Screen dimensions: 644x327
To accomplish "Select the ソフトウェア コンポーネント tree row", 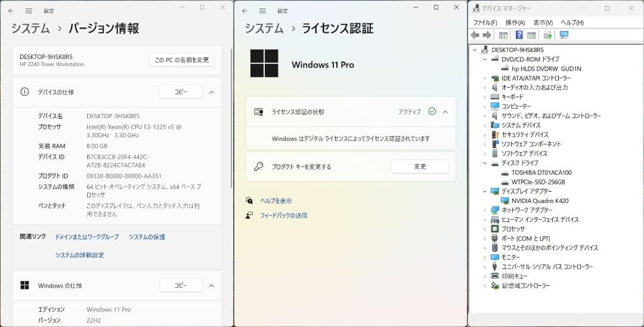I will coord(531,144).
